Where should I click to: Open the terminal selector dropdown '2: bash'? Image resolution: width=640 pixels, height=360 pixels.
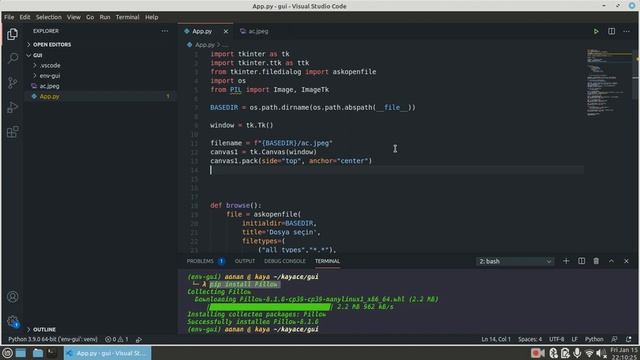point(515,261)
